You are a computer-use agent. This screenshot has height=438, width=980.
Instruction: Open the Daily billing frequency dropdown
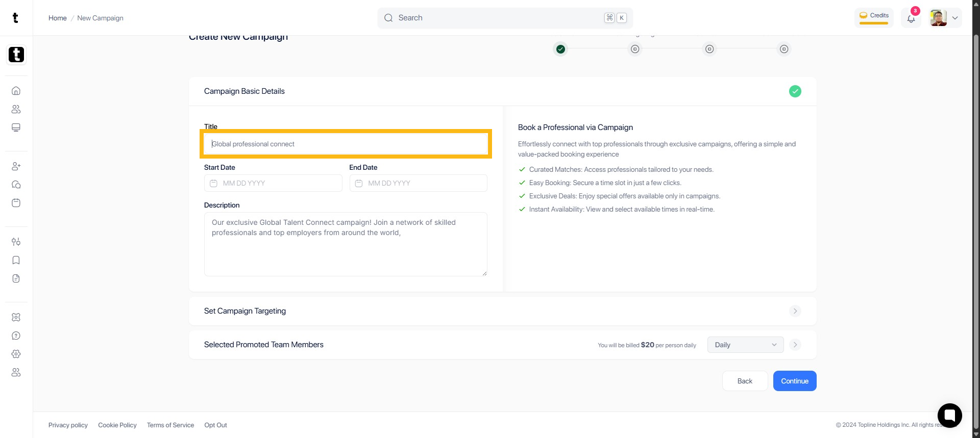[745, 345]
